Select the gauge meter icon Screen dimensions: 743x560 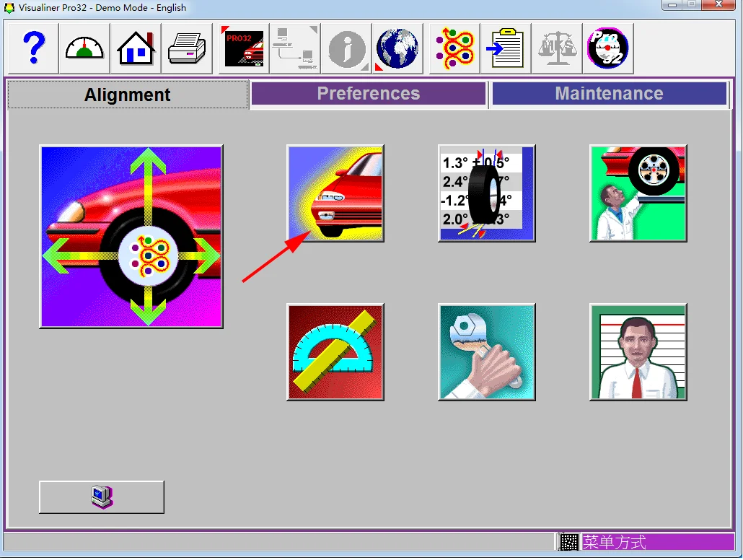click(84, 48)
